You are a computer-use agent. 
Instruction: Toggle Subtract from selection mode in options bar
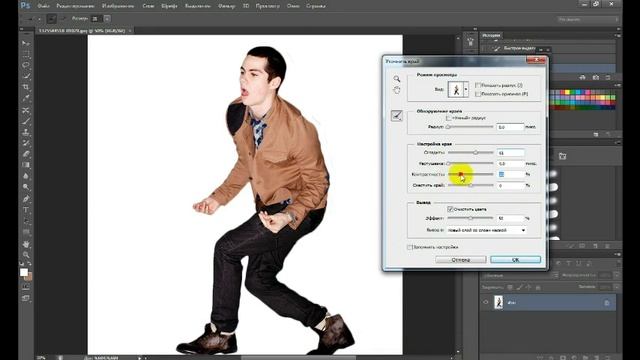[x=62, y=18]
